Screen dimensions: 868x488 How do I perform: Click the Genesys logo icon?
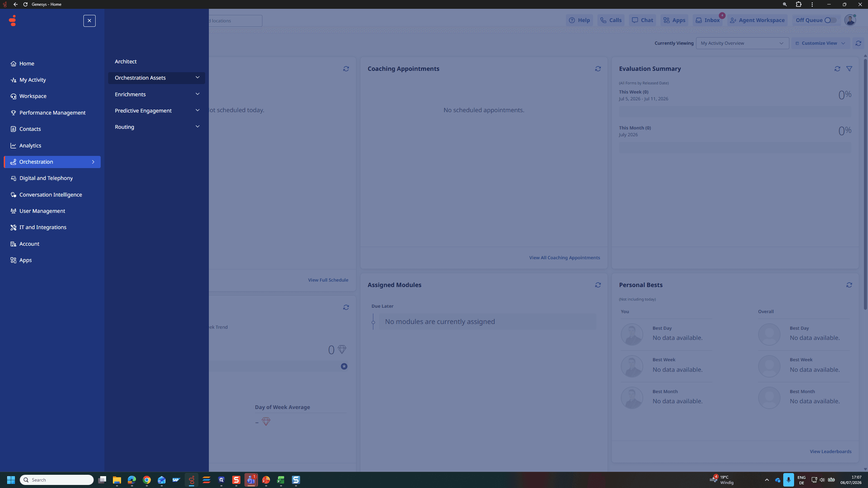coord(13,21)
